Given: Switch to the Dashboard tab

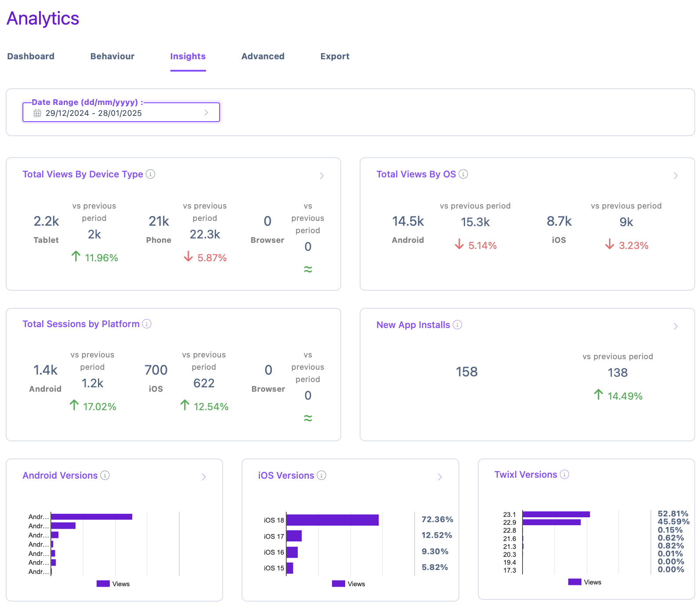Looking at the screenshot, I should (31, 56).
